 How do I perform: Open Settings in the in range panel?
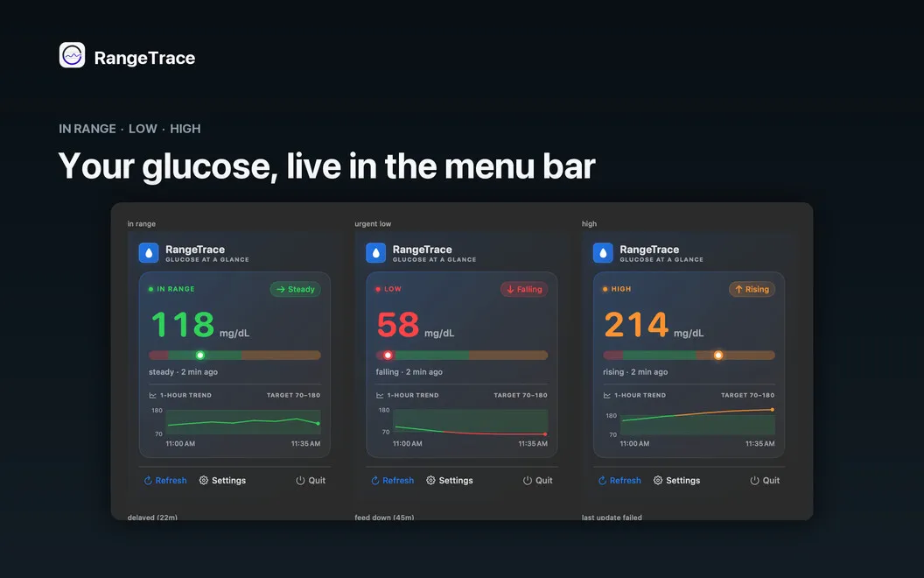point(222,481)
